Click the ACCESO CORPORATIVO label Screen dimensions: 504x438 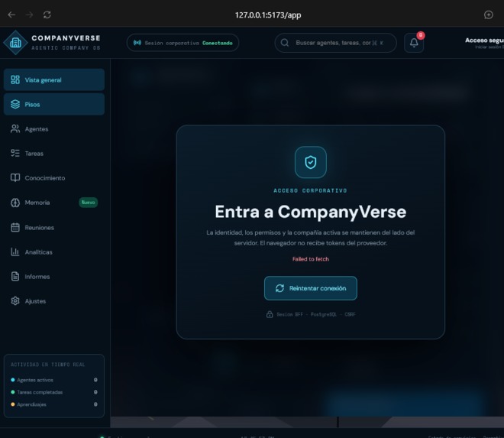(x=311, y=190)
